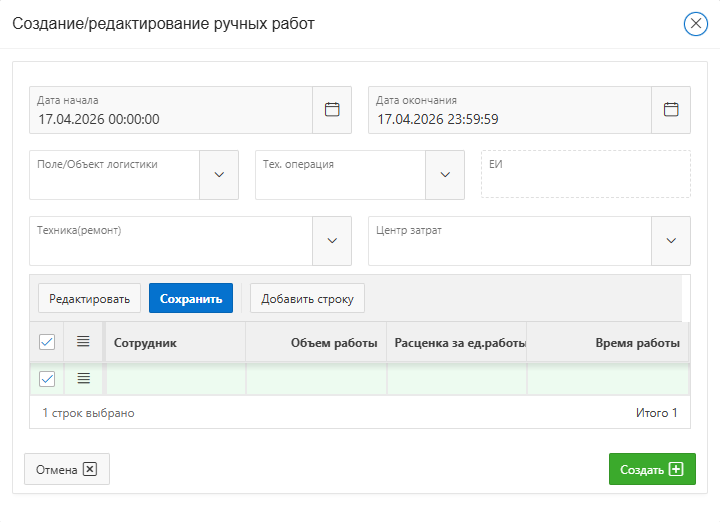Add a row with Добавить строку
Screen dimensions: 720x522
(x=308, y=298)
